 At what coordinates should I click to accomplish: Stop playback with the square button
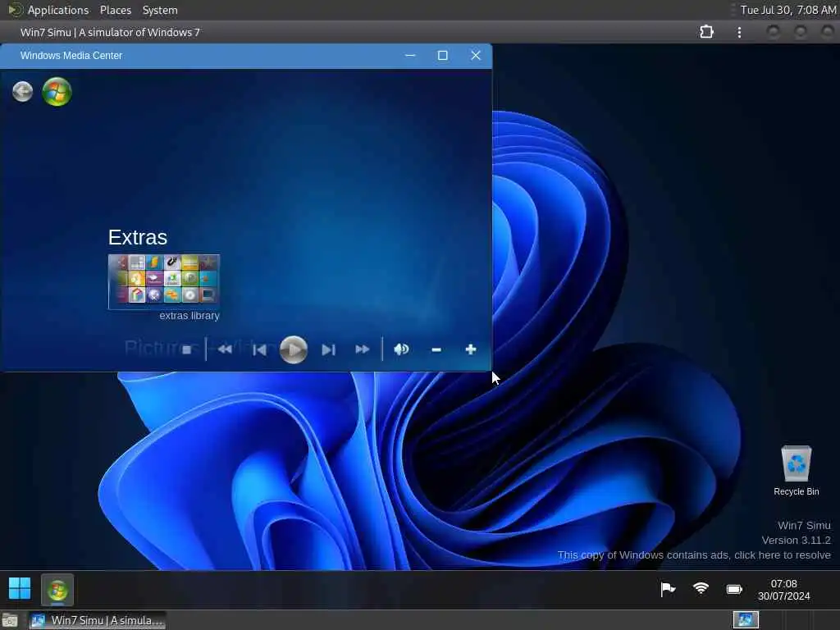[x=186, y=349]
